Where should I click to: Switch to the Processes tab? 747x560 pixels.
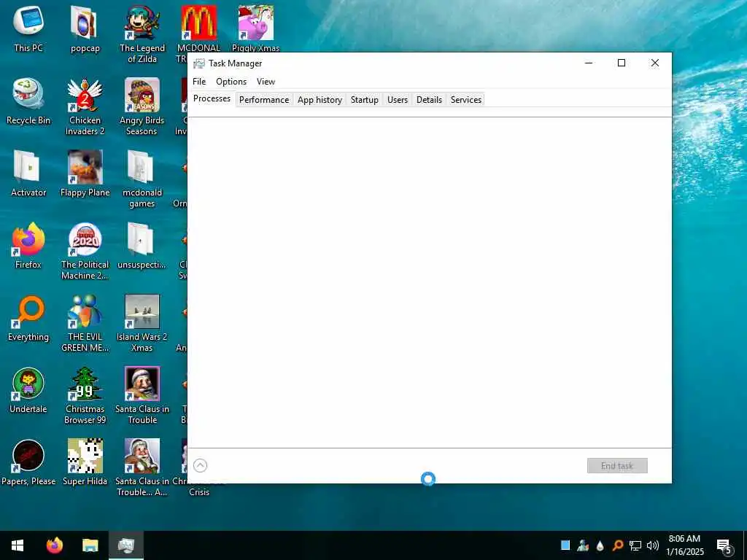point(212,98)
